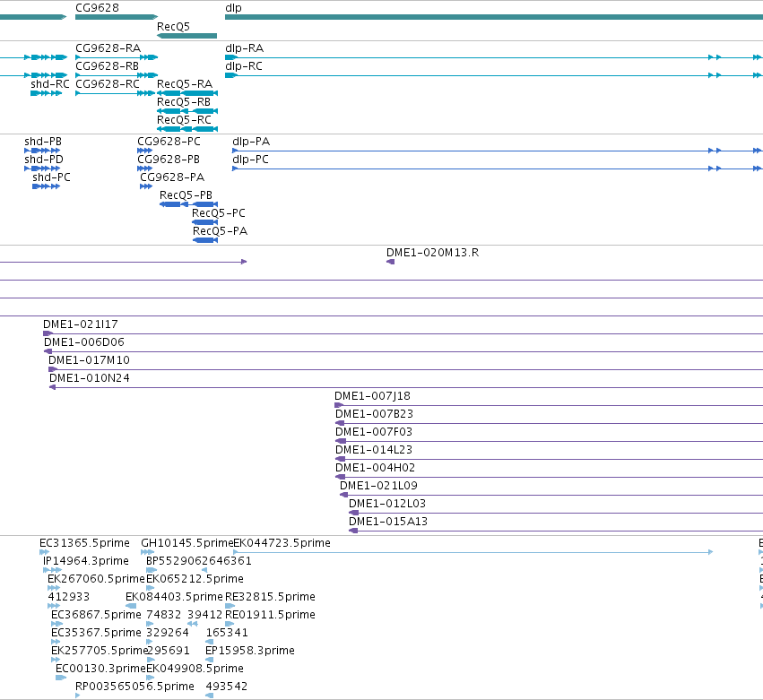Select the 165341 feature label
The image size is (763, 700).
pos(227,633)
